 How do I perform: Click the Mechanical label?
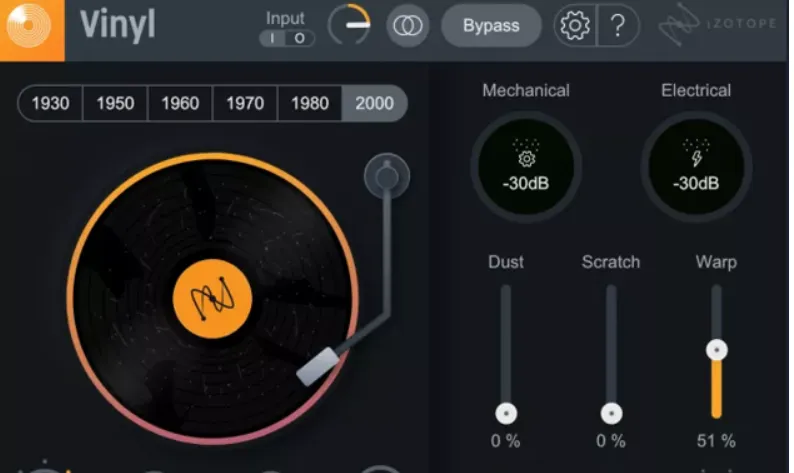(x=526, y=91)
